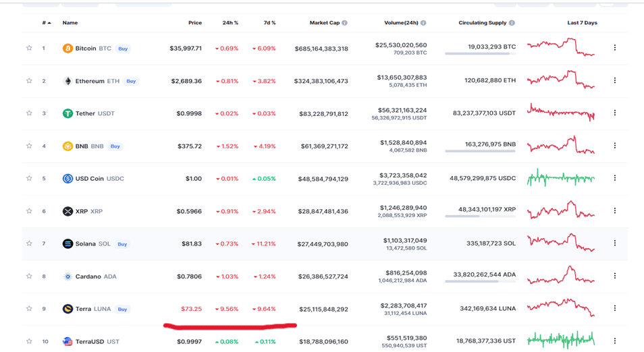Open the Ethereum row more-options menu

(615, 80)
